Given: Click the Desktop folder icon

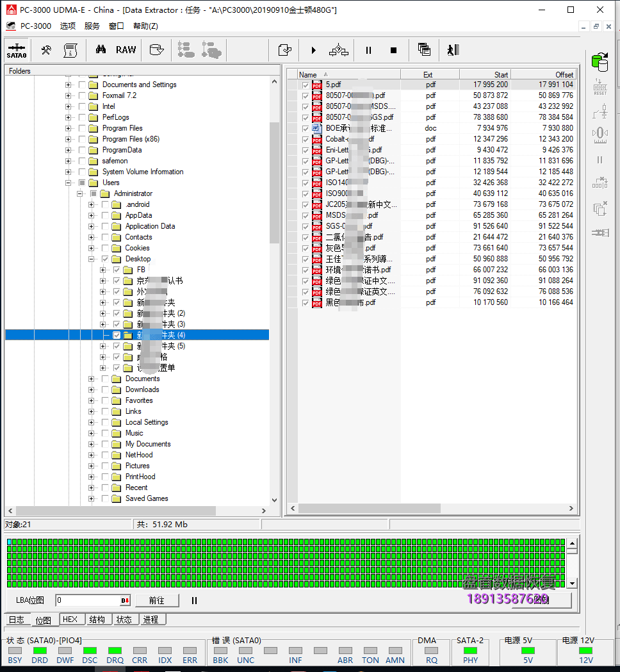Looking at the screenshot, I should 116,259.
